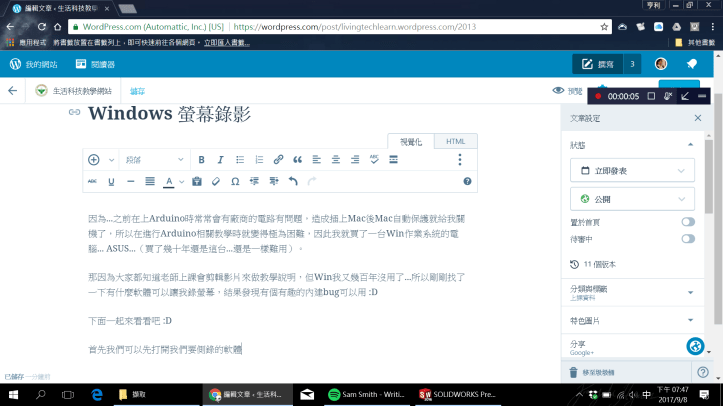Open the notifications bell icon
This screenshot has height=406, width=723.
click(691, 64)
